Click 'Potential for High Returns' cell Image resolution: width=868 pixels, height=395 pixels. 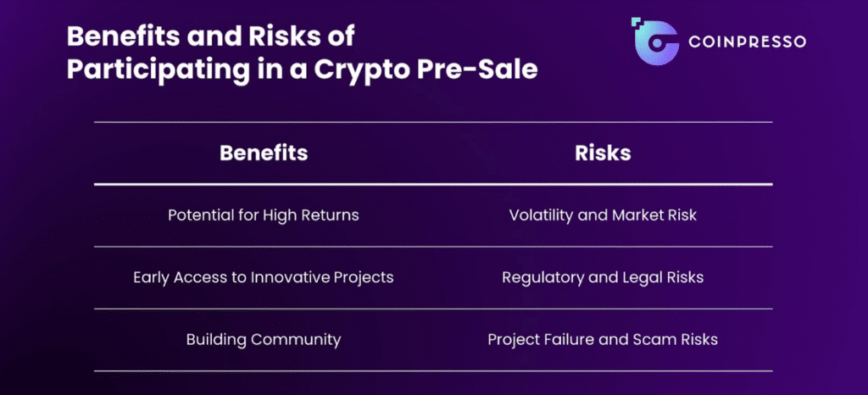point(264,214)
